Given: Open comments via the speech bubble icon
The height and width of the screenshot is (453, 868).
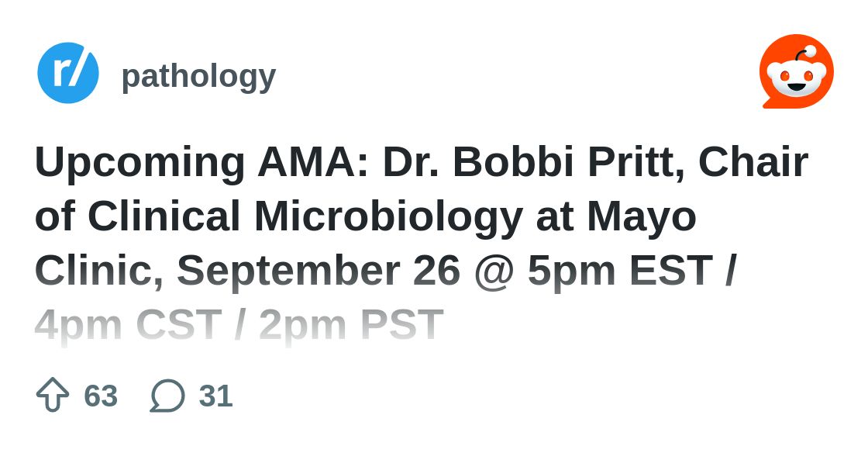Looking at the screenshot, I should (x=167, y=395).
